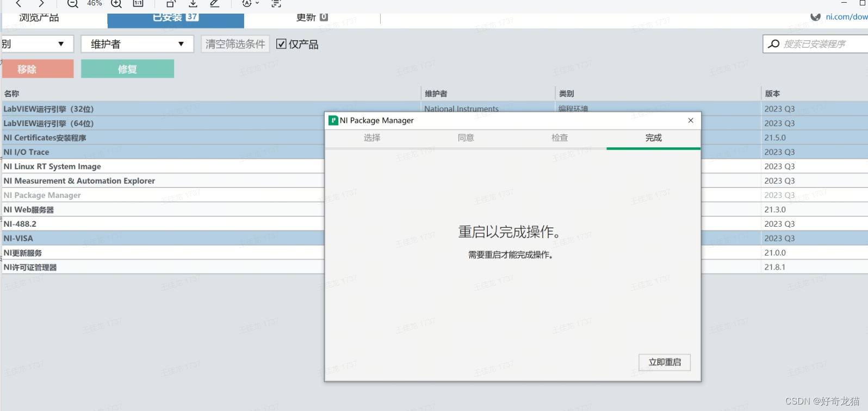Screen dimensions: 868x411
Task: Close the NI Package Manager dialog
Action: (691, 120)
